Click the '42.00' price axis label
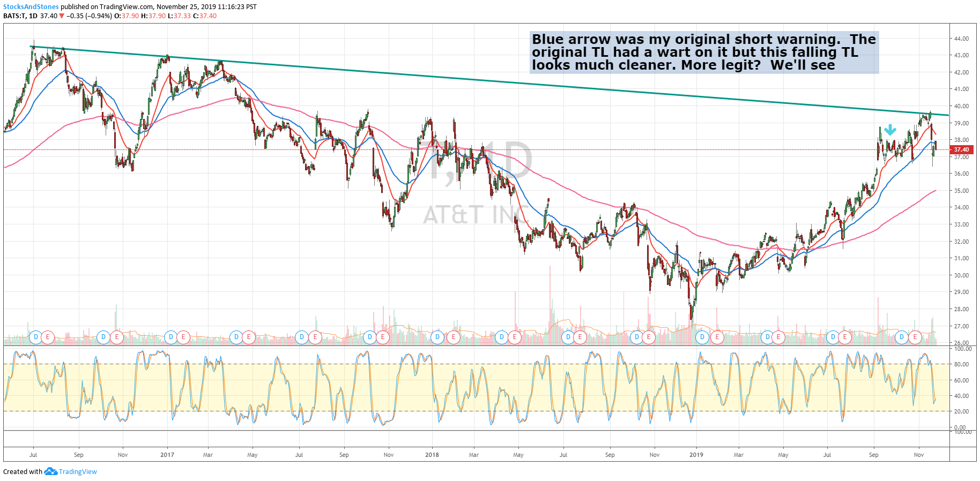 [961, 72]
